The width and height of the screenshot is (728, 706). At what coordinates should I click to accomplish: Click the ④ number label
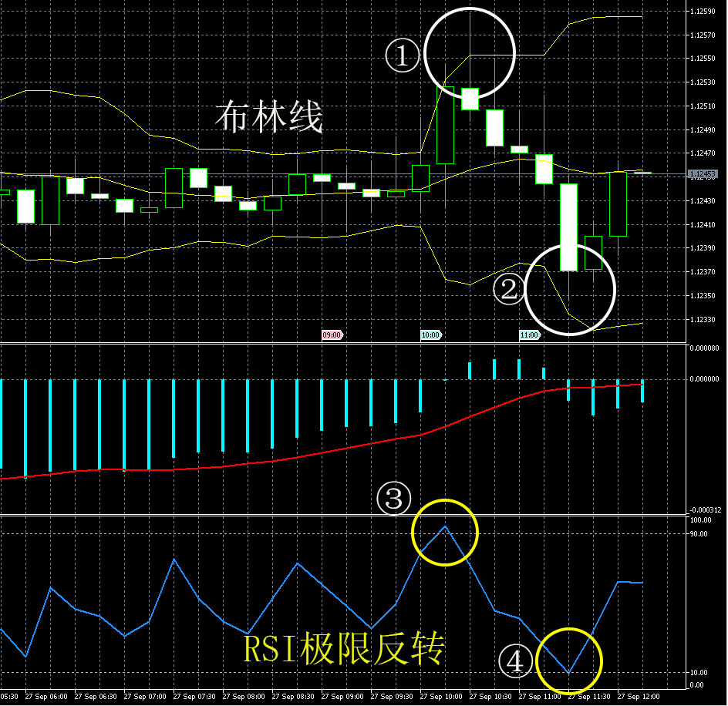coord(514,661)
